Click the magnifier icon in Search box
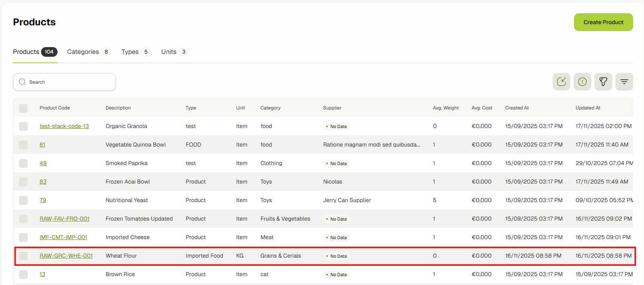 point(22,82)
